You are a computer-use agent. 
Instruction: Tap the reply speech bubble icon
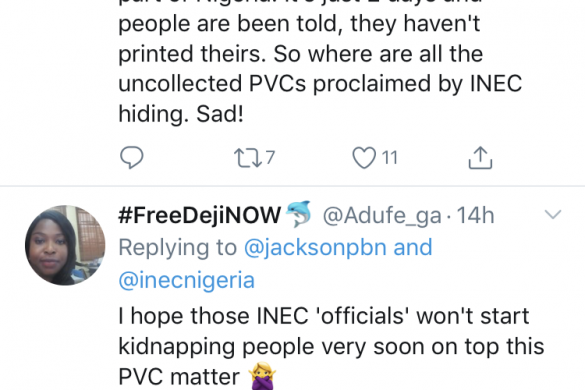(131, 157)
